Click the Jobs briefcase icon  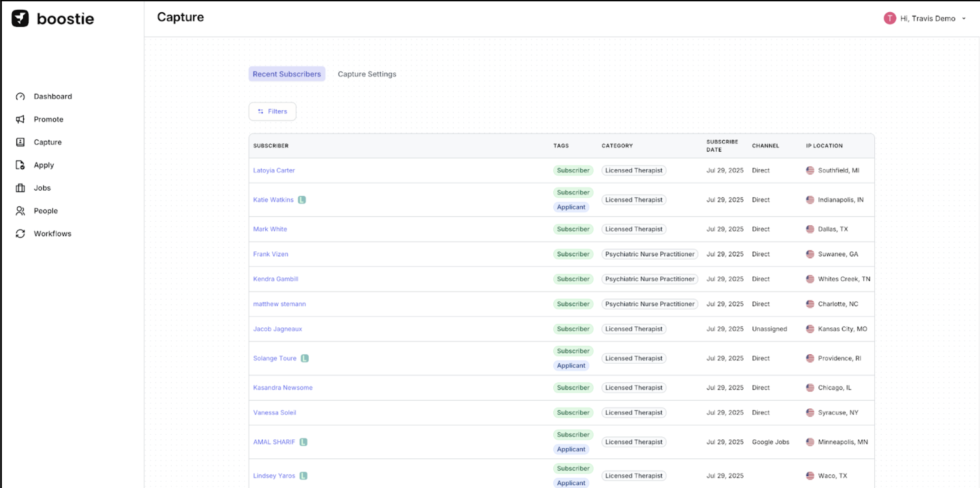20,188
